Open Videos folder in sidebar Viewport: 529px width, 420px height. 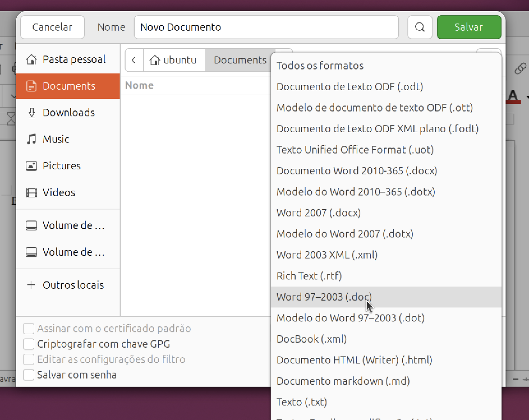pos(68,193)
